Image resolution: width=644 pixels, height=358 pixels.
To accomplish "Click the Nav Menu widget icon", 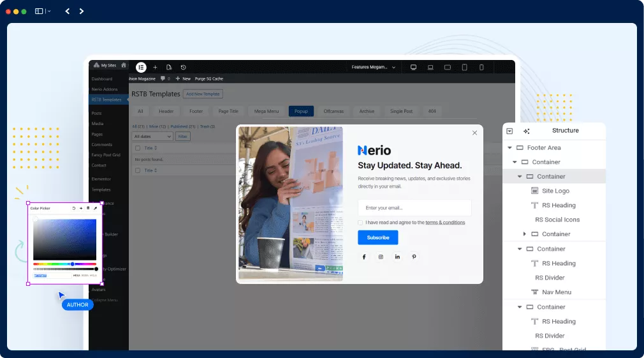I will point(534,292).
